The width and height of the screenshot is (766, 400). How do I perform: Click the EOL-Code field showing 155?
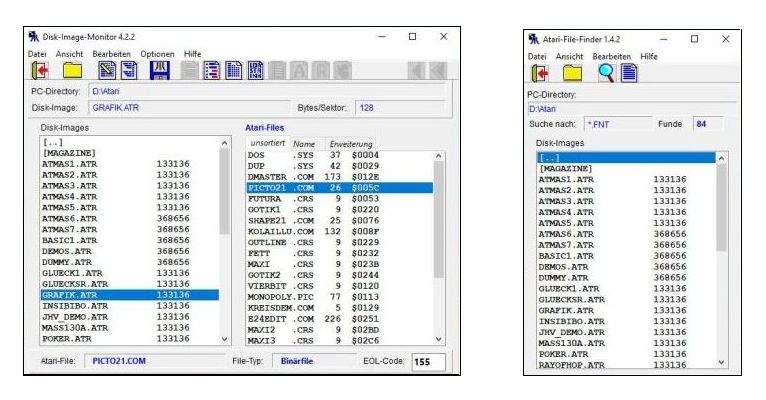click(x=428, y=361)
